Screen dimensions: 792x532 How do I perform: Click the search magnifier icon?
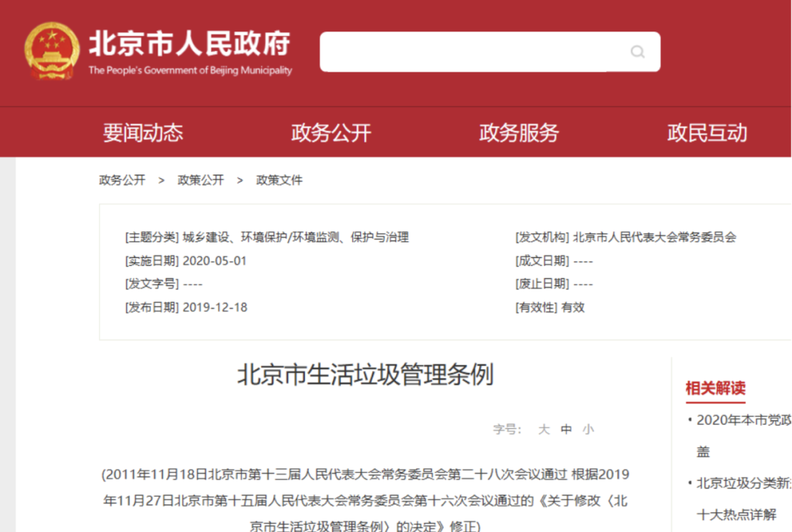tap(637, 51)
